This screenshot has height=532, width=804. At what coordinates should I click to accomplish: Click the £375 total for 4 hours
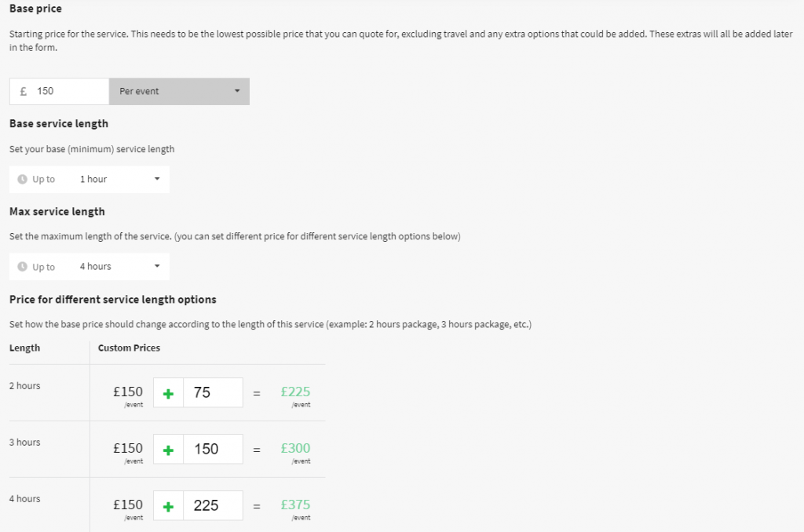[x=295, y=505]
